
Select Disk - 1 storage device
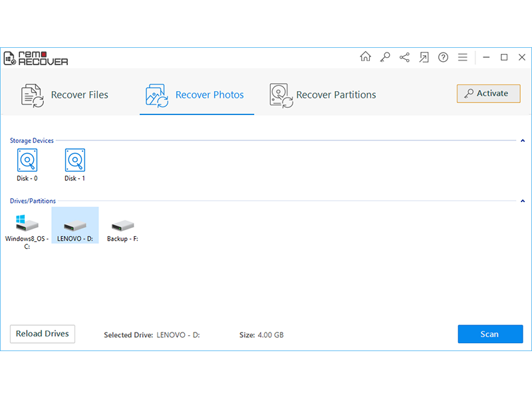[x=74, y=165]
